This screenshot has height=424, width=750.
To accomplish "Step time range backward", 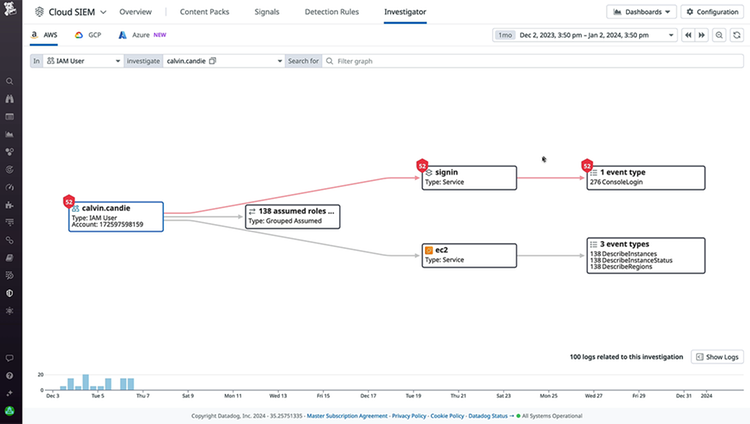I will point(688,35).
